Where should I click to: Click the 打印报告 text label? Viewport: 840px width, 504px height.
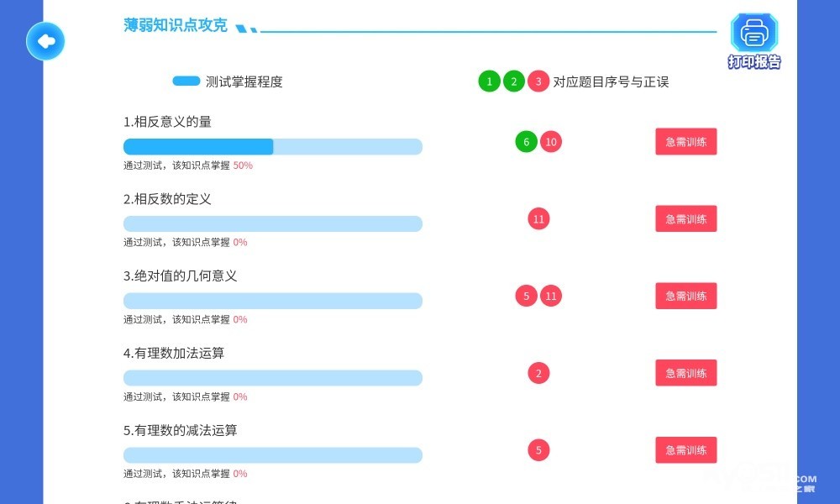click(754, 62)
